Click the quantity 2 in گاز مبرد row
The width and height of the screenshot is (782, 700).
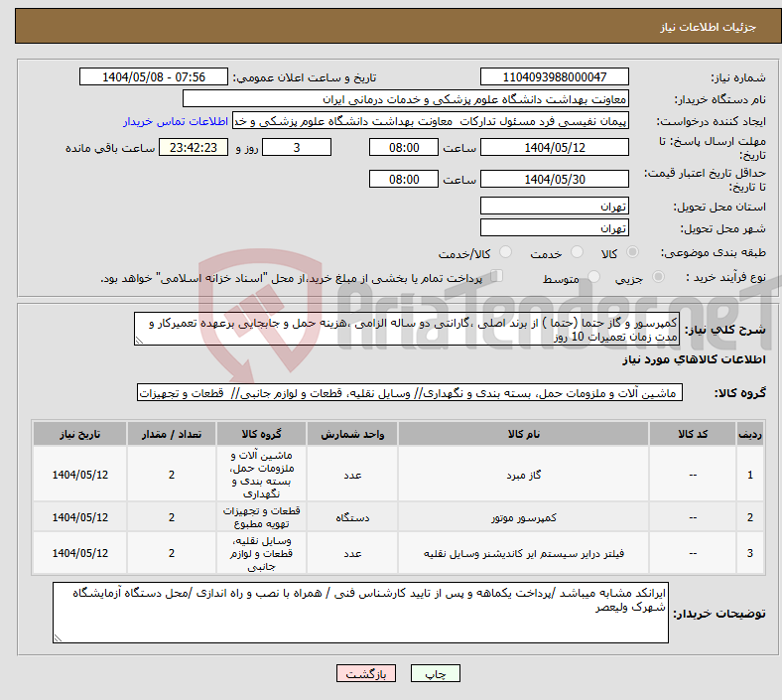coord(172,475)
